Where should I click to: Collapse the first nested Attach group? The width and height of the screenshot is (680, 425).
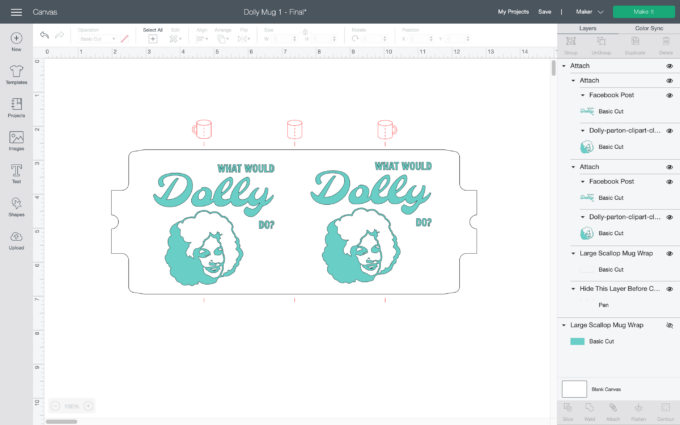click(573, 81)
